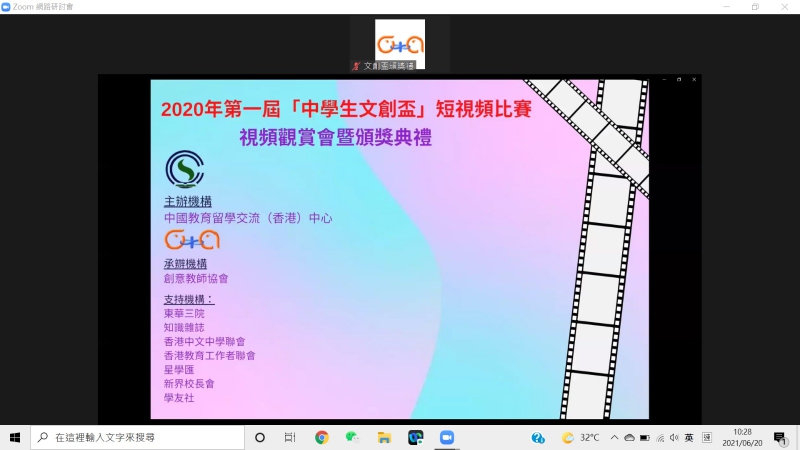Open WeChat from the taskbar
Image resolution: width=800 pixels, height=450 pixels.
click(x=352, y=437)
